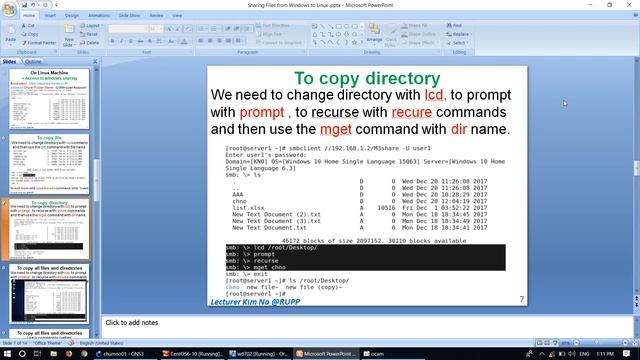Click the Quick Styles button
The height and width of the screenshot is (360, 640).
click(x=391, y=35)
